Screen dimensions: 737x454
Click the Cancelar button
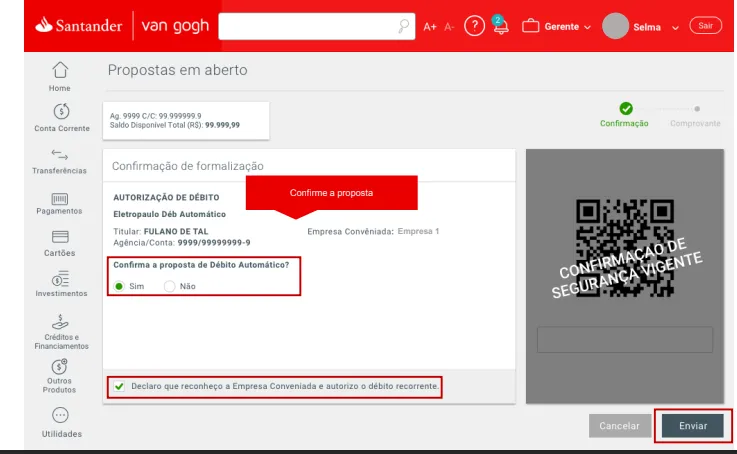coord(619,426)
